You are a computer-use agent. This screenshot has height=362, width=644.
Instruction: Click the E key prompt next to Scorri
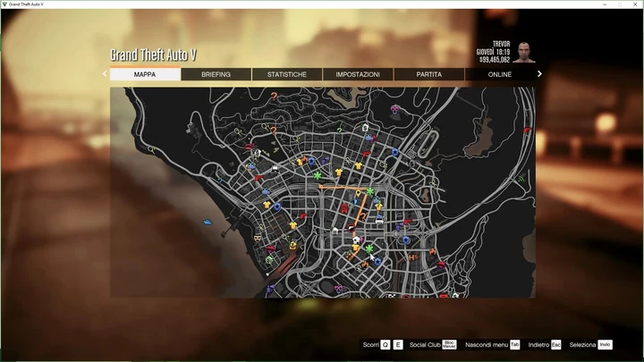pyautogui.click(x=398, y=345)
